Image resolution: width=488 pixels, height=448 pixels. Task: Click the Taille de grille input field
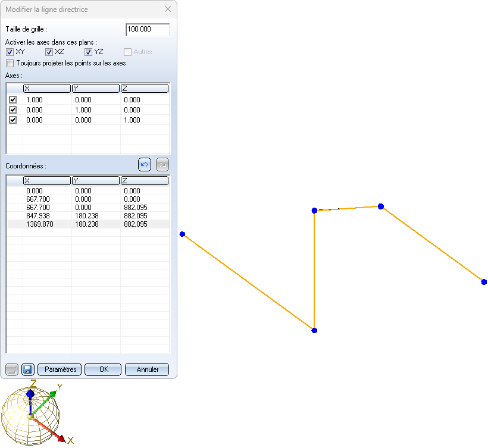coord(148,30)
